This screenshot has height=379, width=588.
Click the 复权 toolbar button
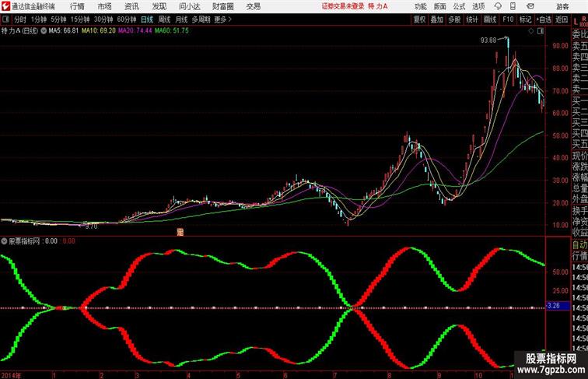pyautogui.click(x=419, y=19)
